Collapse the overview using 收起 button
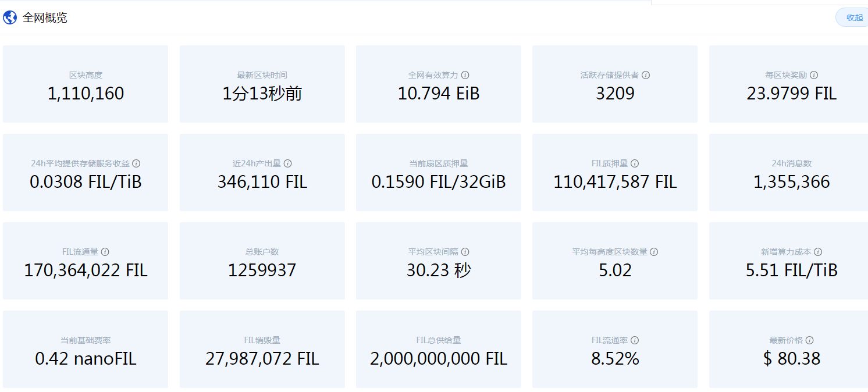868x392 pixels. 853,17
